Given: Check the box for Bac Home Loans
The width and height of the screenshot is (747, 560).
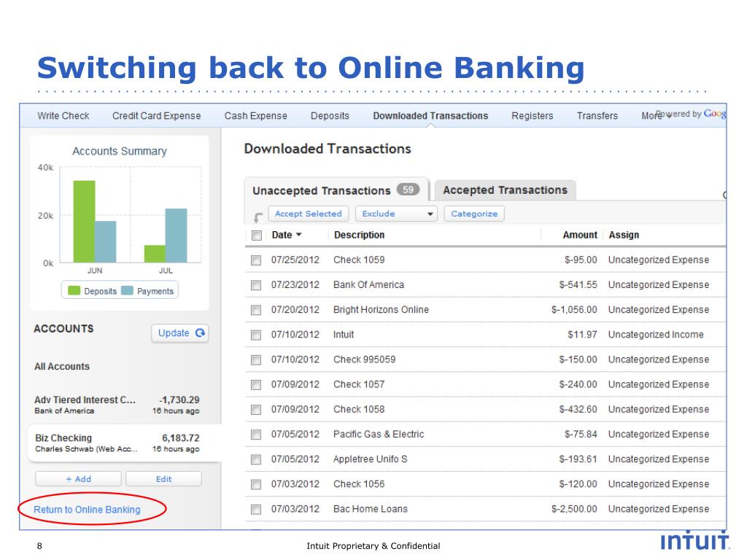Looking at the screenshot, I should pyautogui.click(x=256, y=509).
